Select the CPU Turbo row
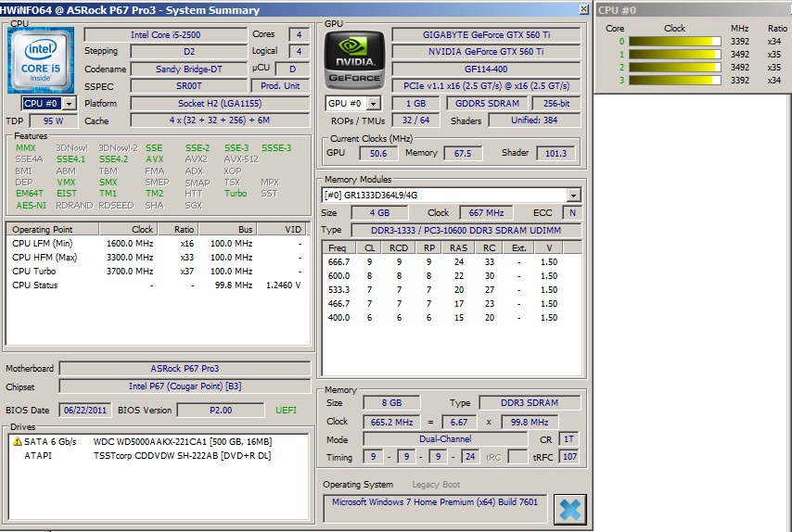Viewport: 792px width, 532px height. (x=157, y=272)
